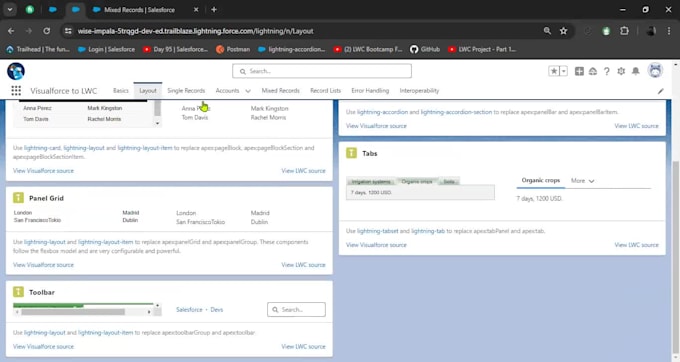Click the Tabs card icon

point(351,153)
